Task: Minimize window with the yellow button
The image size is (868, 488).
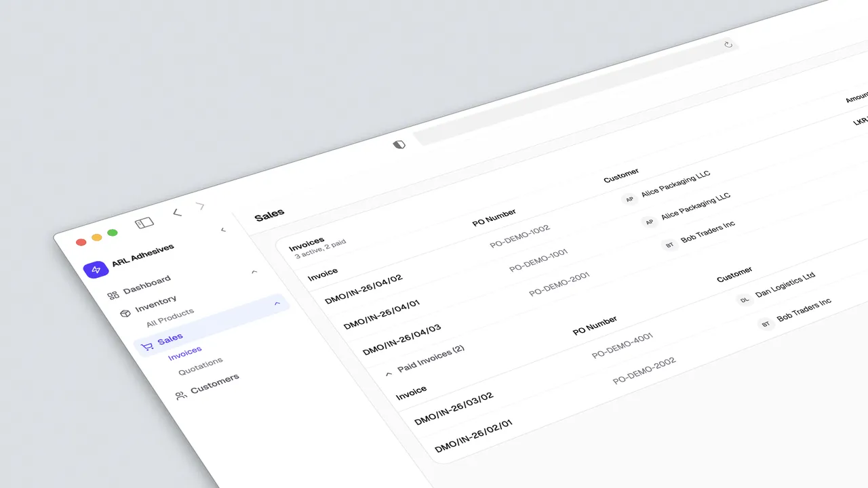Action: pyautogui.click(x=97, y=237)
